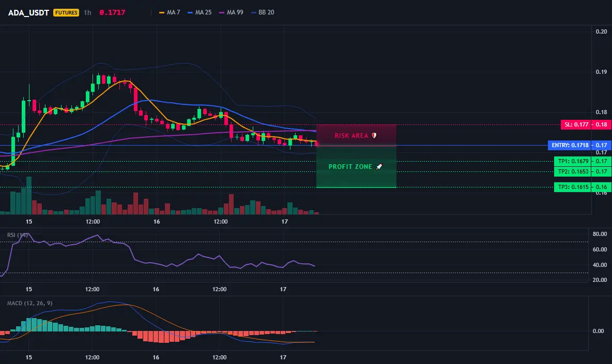Click the red 0.1717 current price
Viewport: 612px width, 364px height.
coord(112,12)
